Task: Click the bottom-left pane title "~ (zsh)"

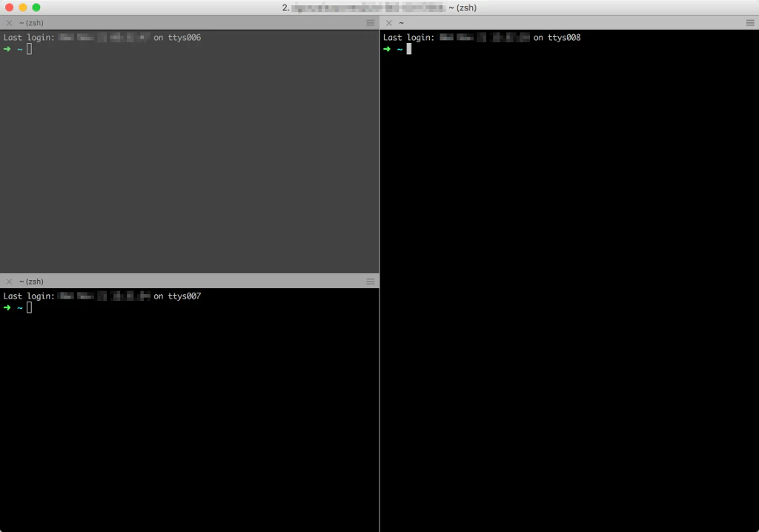Action: [31, 282]
